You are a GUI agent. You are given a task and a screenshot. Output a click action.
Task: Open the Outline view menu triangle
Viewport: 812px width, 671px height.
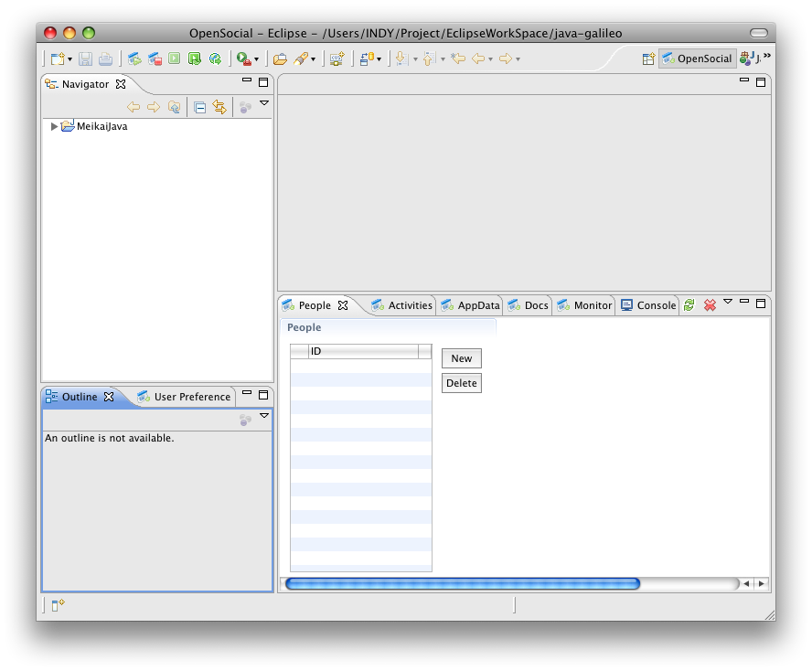tap(264, 416)
